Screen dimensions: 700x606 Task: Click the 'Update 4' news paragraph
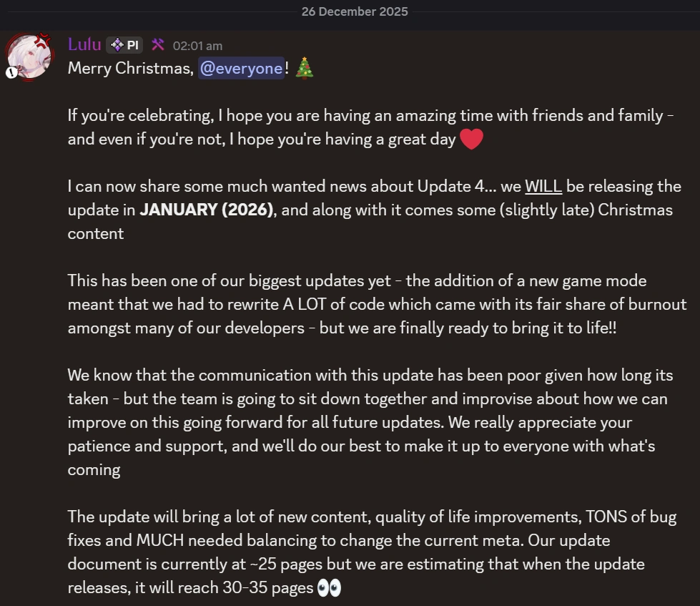coord(372,210)
